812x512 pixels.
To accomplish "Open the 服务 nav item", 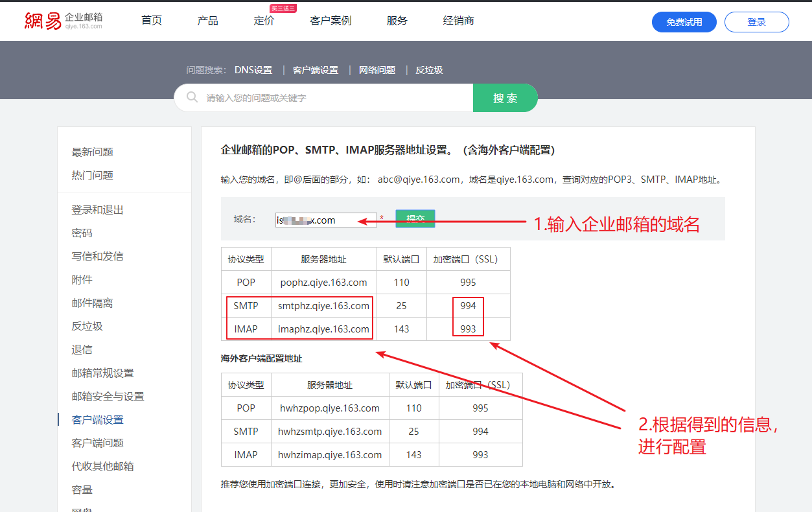I will coord(397,21).
